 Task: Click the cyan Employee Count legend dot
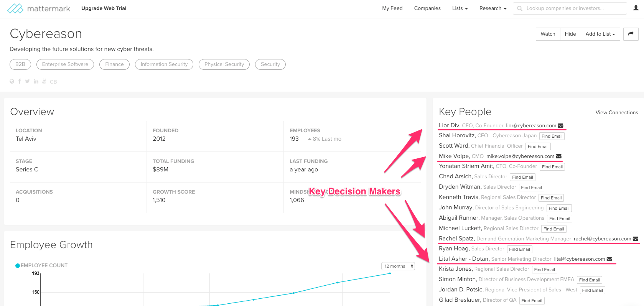pyautogui.click(x=18, y=265)
